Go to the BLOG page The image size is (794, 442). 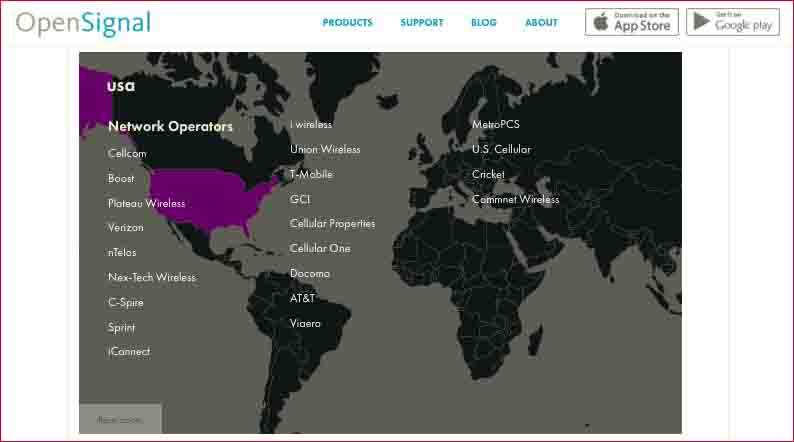[x=484, y=23]
